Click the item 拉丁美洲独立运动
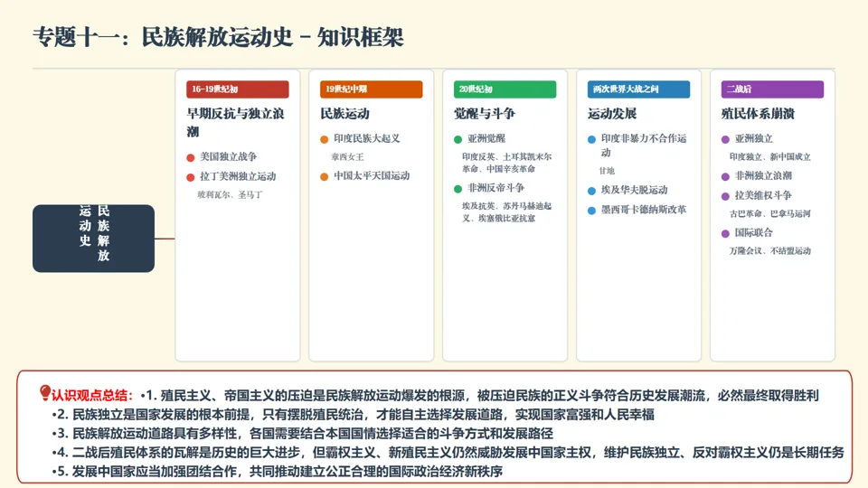This screenshot has height=488, width=868. pyautogui.click(x=238, y=176)
